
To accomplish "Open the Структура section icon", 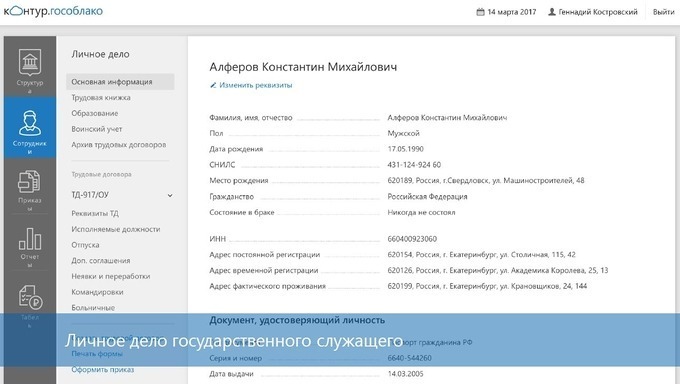I will click(30, 62).
